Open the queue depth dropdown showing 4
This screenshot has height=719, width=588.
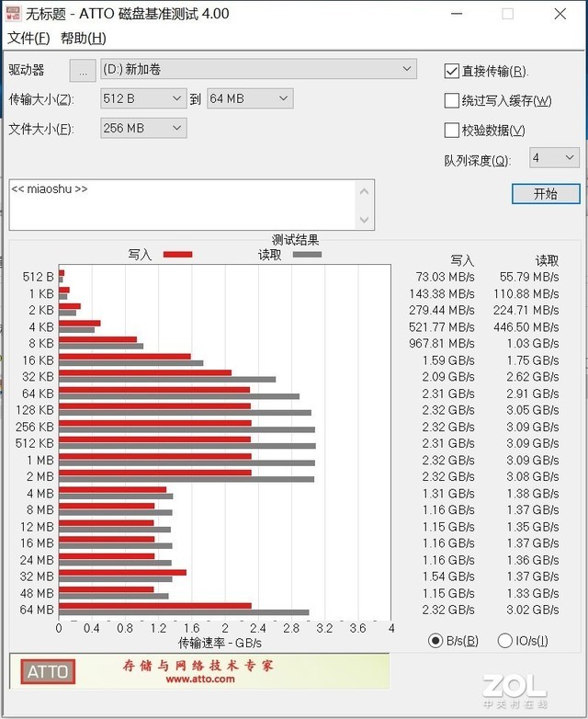click(x=554, y=158)
